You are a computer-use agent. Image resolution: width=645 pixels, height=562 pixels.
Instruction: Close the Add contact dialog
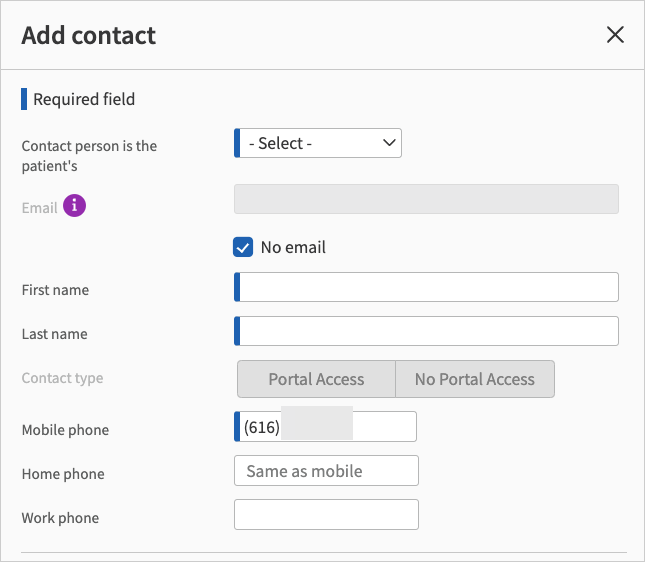click(615, 35)
